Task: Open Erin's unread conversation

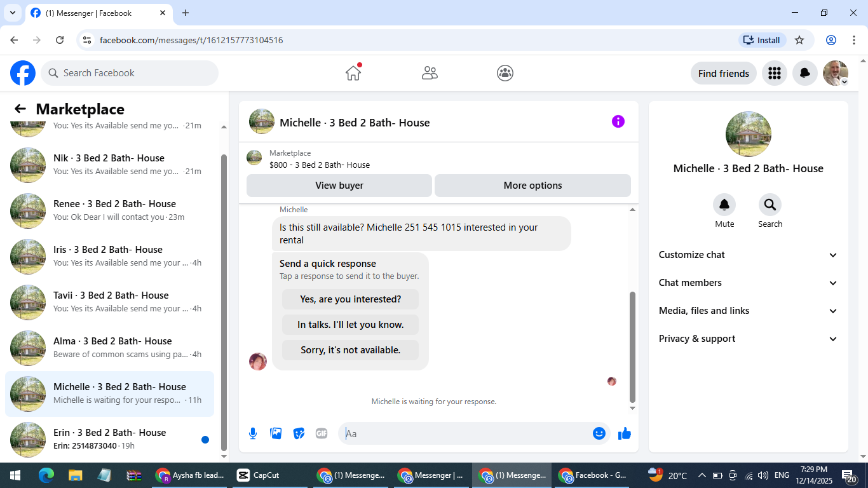Action: [x=109, y=440]
